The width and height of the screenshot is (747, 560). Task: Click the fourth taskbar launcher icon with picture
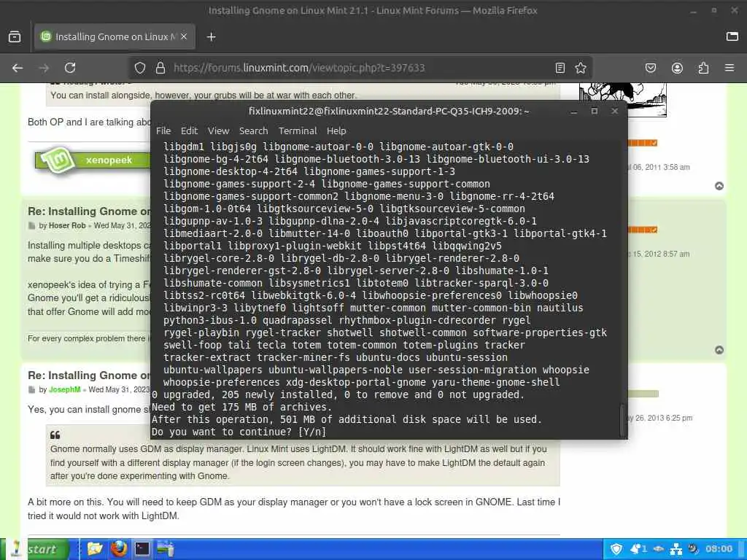pyautogui.click(x=166, y=549)
